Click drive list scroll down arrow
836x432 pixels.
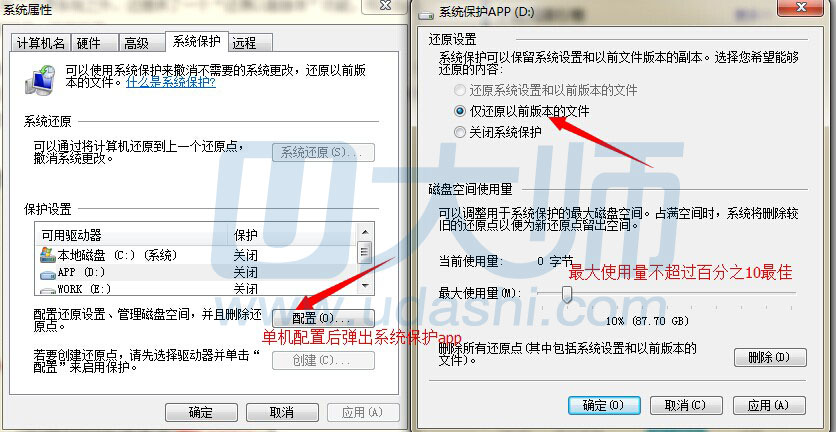point(365,286)
